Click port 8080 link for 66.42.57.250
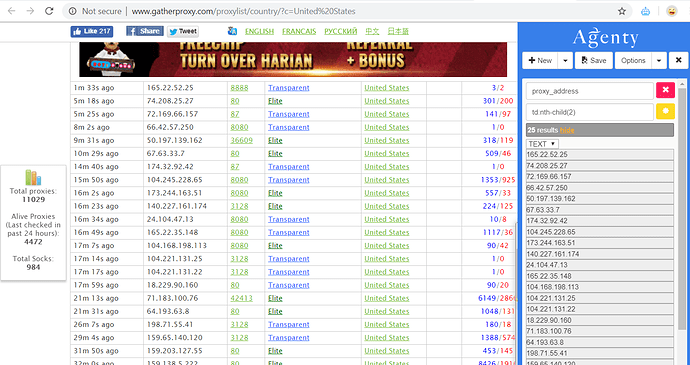The height and width of the screenshot is (365, 690). coord(239,127)
